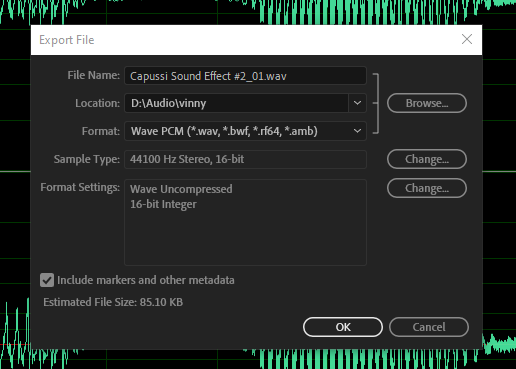
Task: Click the Browse button
Action: (427, 103)
